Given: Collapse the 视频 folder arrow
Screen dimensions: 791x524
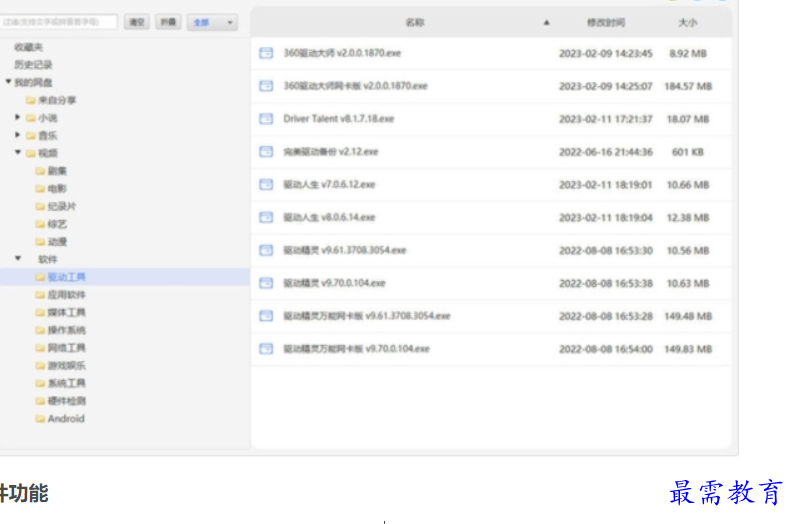Looking at the screenshot, I should (x=18, y=152).
